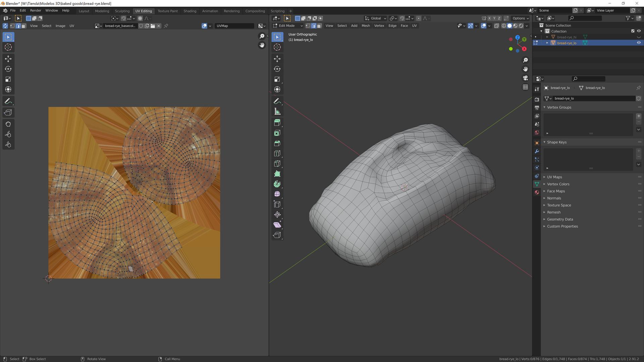Select the Extrude Region tool
The width and height of the screenshot is (644, 362).
coord(277,123)
